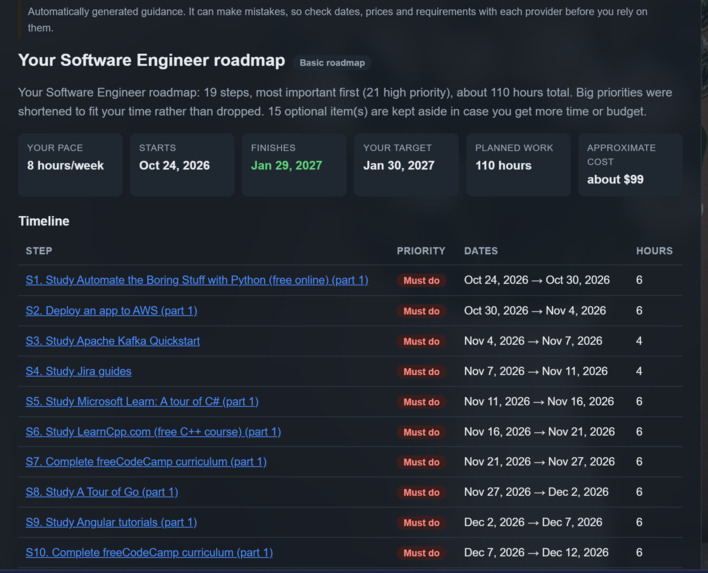Click dates Oct 24, 2026 → Oct 30, 2026
Viewport: 708px width, 573px height.
pos(537,280)
